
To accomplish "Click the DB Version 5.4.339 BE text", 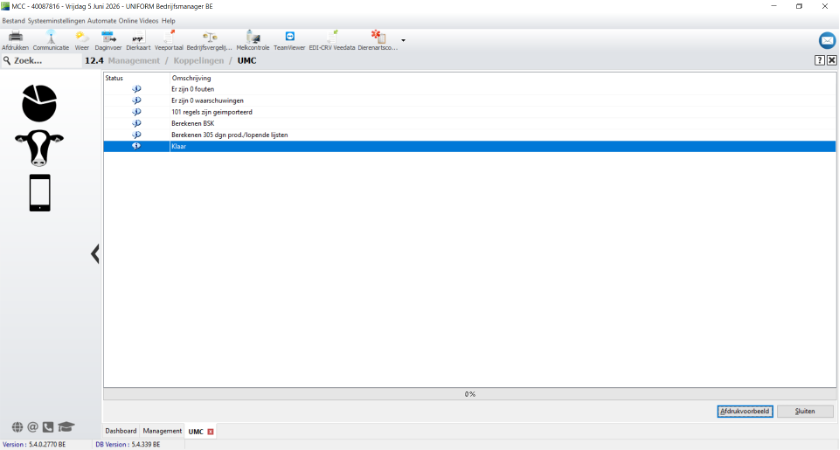I will pyautogui.click(x=128, y=445).
